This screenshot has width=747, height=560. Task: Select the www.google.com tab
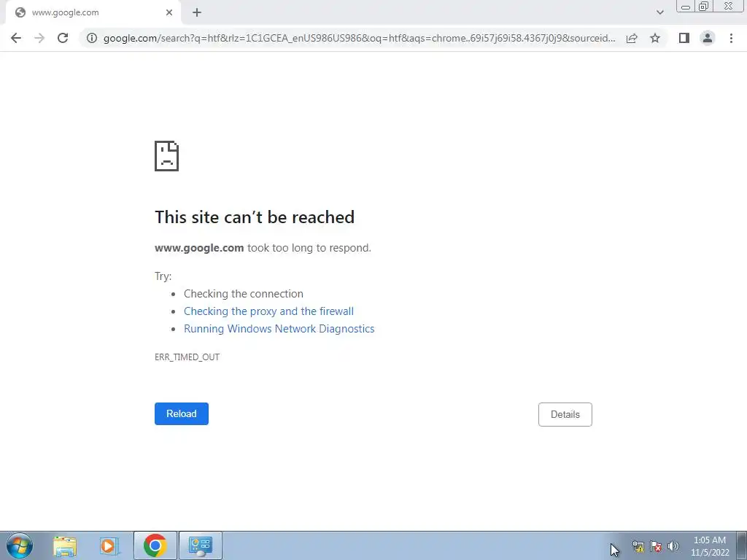(93, 12)
